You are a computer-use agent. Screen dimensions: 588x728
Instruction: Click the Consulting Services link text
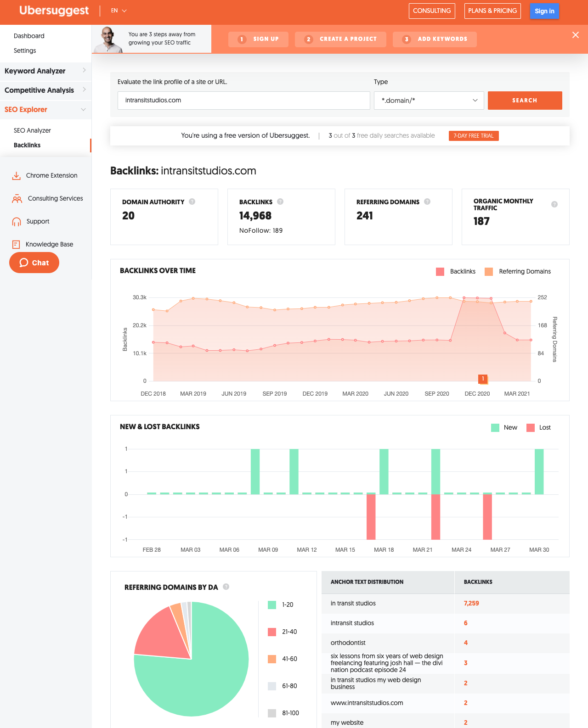click(x=56, y=198)
